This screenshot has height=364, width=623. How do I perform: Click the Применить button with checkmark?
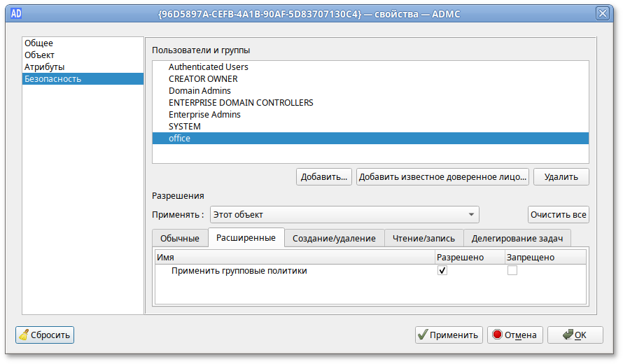449,335
